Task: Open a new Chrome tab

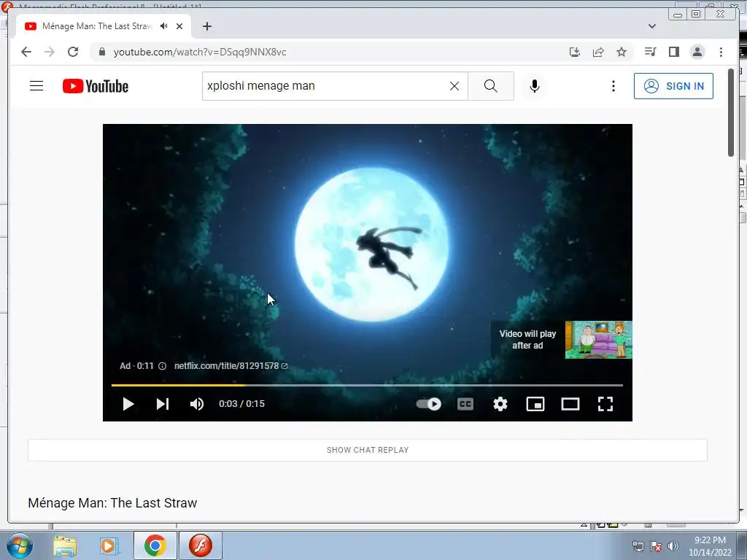Action: pos(206,26)
